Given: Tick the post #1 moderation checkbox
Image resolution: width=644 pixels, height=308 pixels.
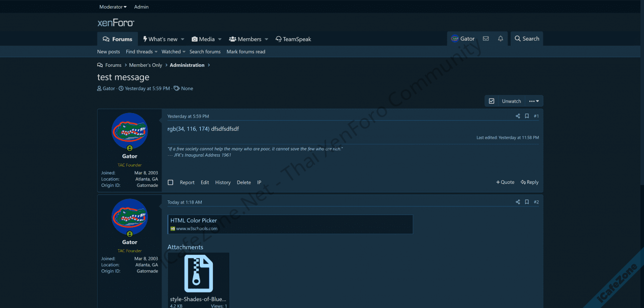Looking at the screenshot, I should (x=171, y=182).
